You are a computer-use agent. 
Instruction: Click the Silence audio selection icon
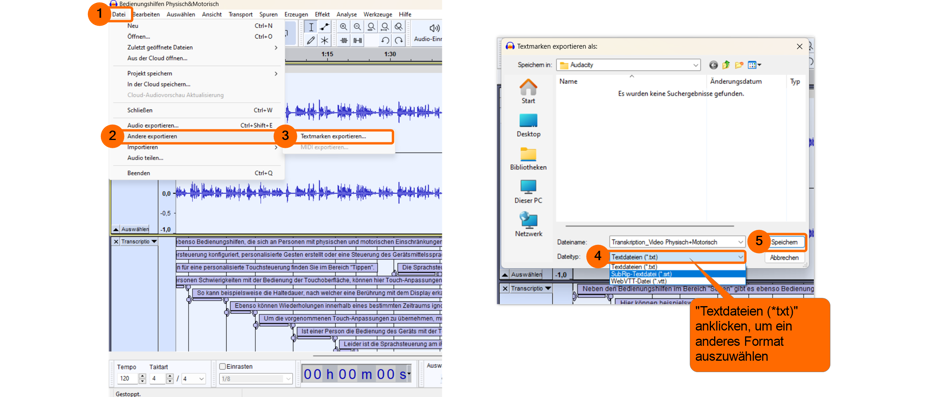[358, 41]
